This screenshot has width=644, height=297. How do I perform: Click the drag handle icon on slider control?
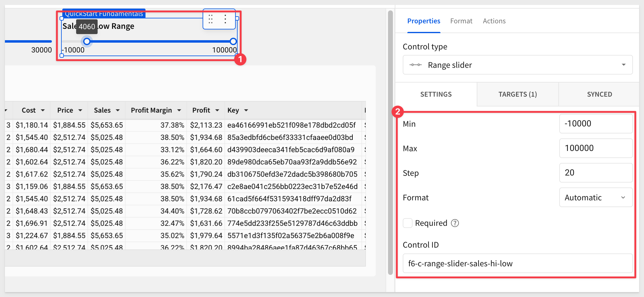(x=211, y=19)
